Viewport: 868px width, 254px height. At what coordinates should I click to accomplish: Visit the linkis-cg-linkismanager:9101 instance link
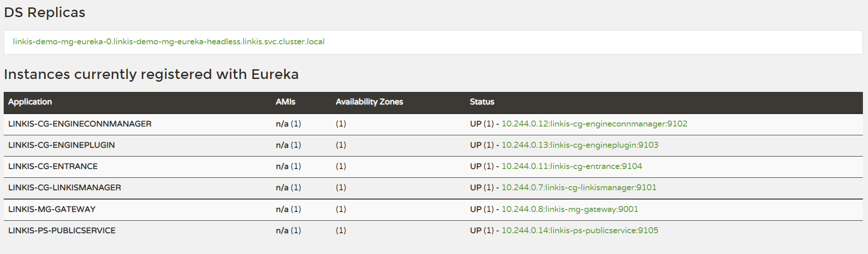click(x=579, y=187)
